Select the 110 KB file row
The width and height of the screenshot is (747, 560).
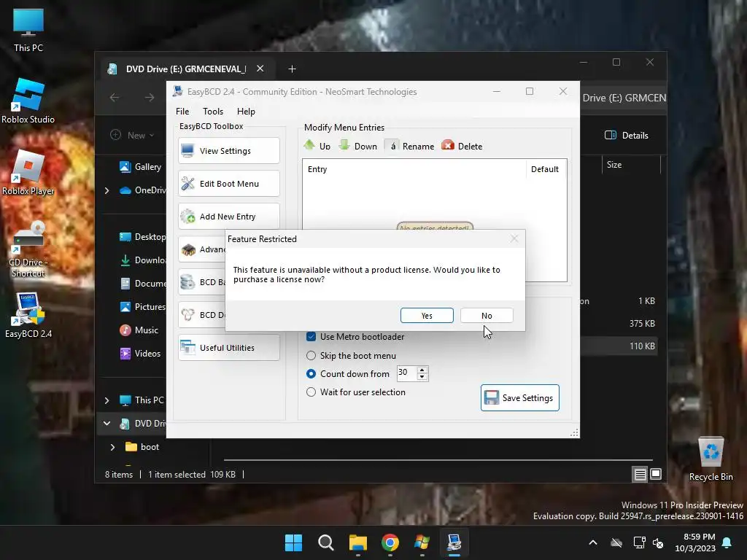click(x=619, y=346)
